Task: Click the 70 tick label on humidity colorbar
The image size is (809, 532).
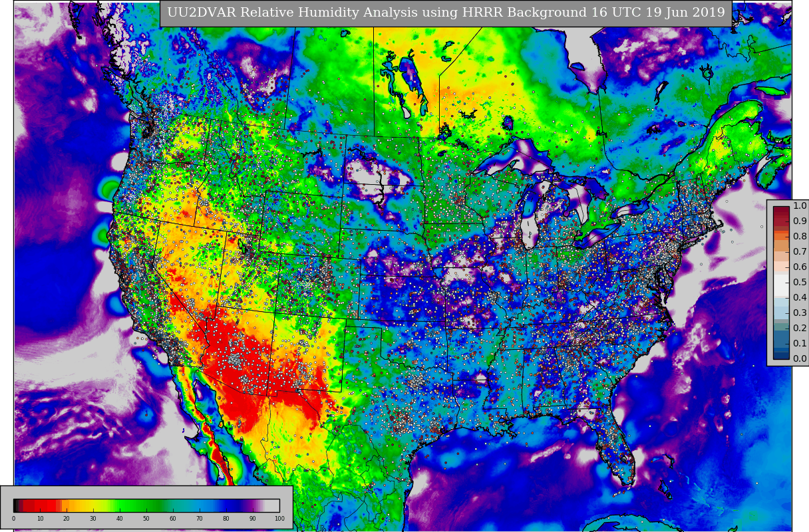Action: 200,519
